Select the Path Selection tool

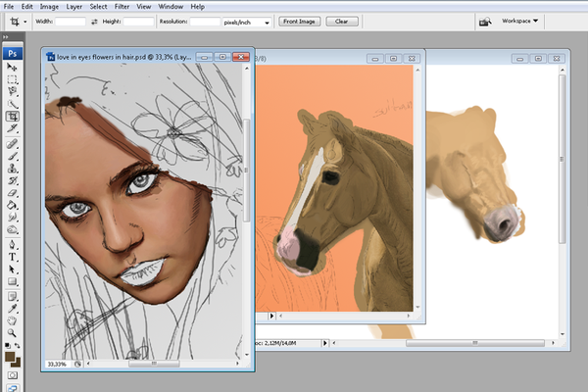click(x=12, y=269)
